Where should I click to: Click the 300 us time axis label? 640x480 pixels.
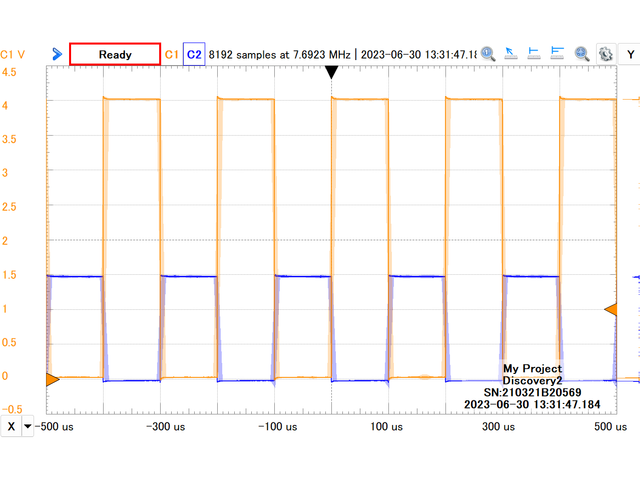click(x=498, y=427)
